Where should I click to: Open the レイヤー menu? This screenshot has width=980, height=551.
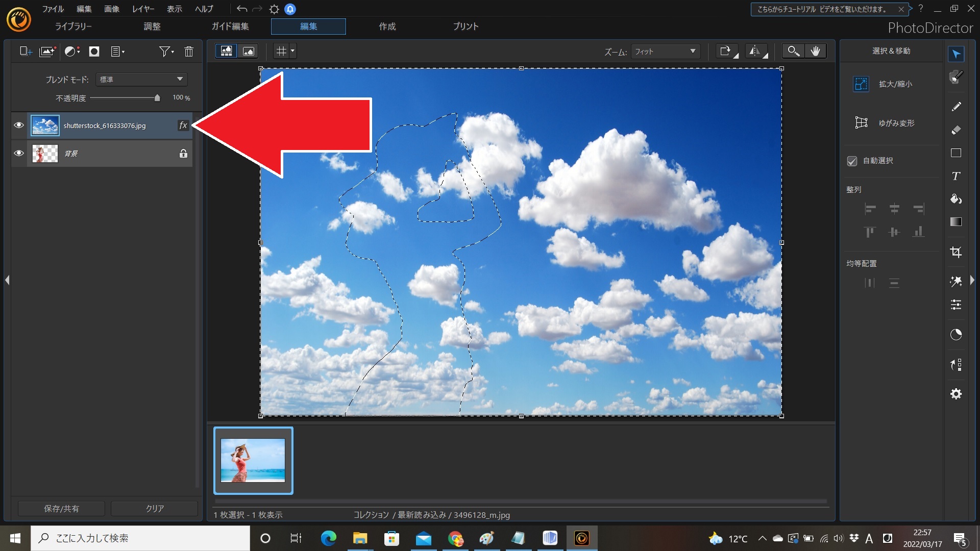[143, 9]
